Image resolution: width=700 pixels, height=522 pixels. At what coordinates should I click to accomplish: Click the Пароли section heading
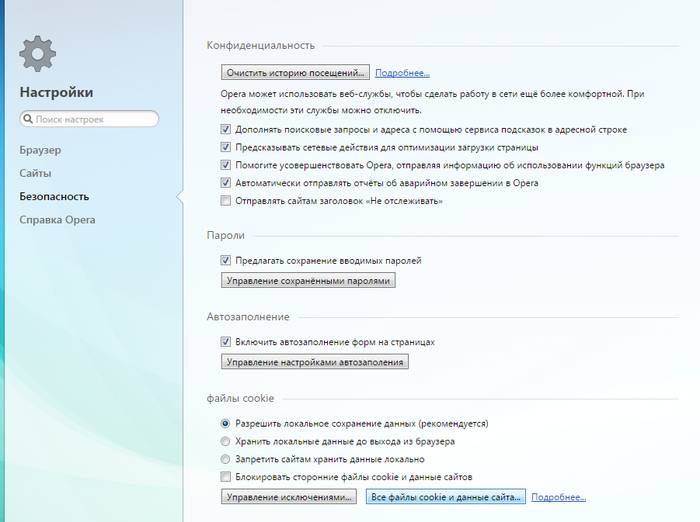pos(225,235)
